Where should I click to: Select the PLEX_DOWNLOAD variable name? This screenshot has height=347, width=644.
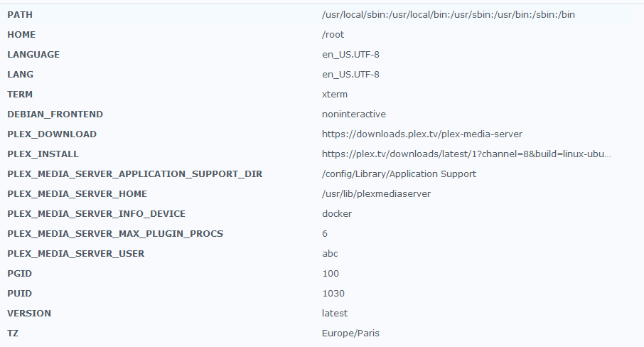tap(52, 134)
